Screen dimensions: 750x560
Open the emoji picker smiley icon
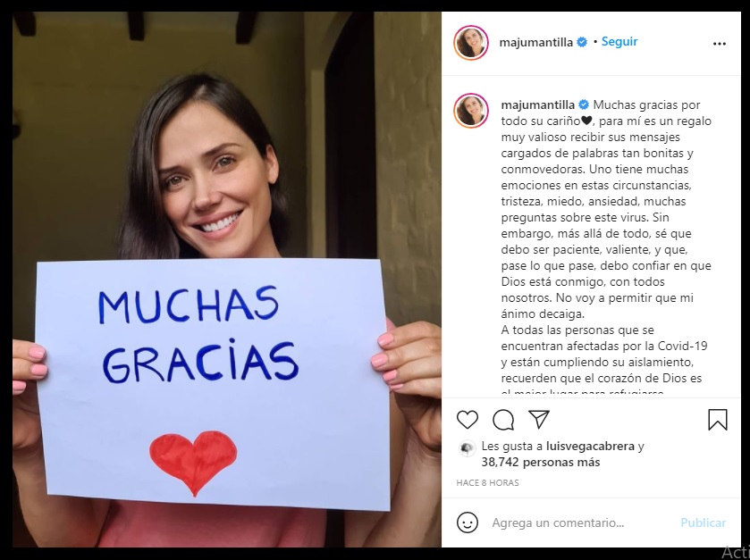tap(468, 522)
